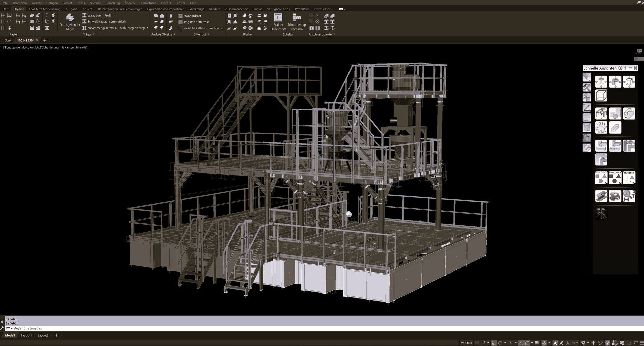Expand the Gitterrost panel dropdown
Image resolution: width=644 pixels, height=346 pixels.
coord(208,34)
